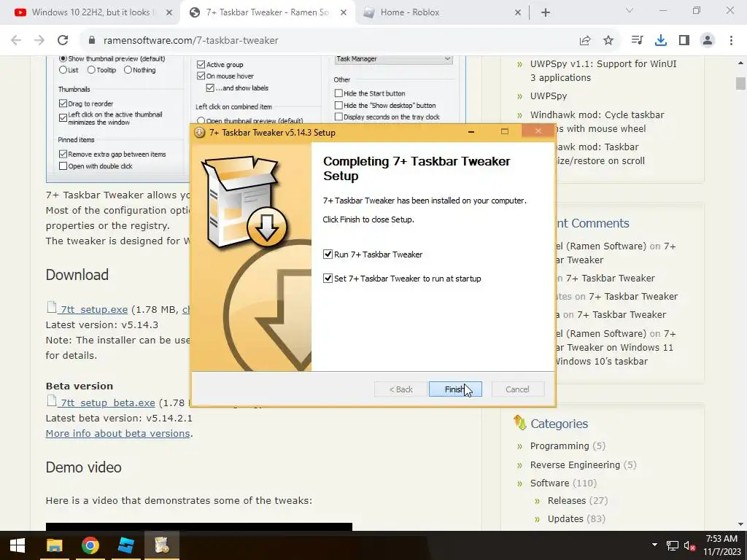Open the media control icon in Chrome toolbar
This screenshot has height=560, width=747.
pyautogui.click(x=637, y=40)
